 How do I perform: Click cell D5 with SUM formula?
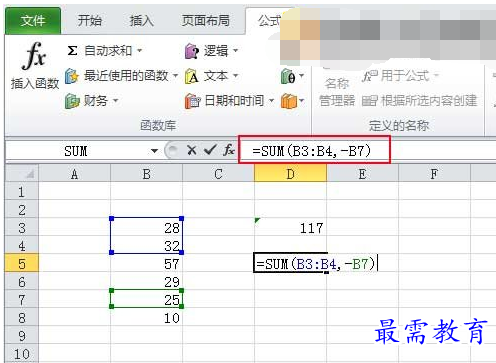point(290,264)
